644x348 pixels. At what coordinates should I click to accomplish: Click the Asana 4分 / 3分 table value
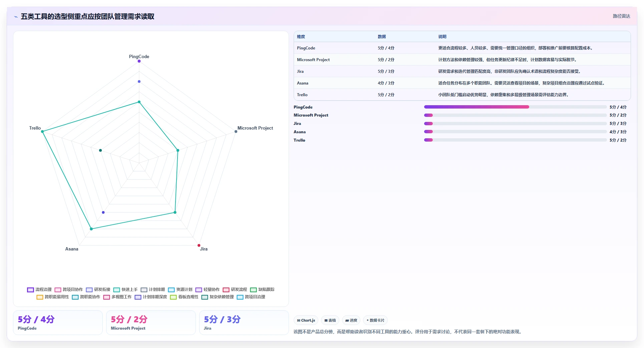tap(386, 83)
